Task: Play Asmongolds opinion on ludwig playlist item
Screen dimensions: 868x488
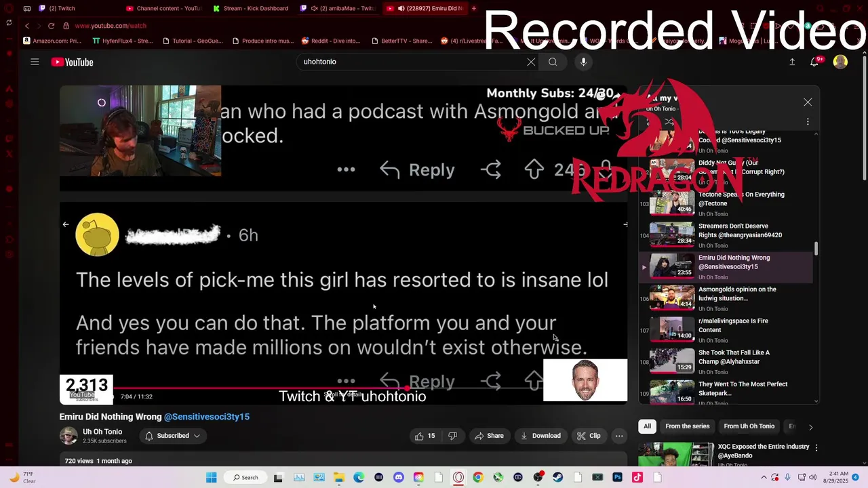Action: 727,298
